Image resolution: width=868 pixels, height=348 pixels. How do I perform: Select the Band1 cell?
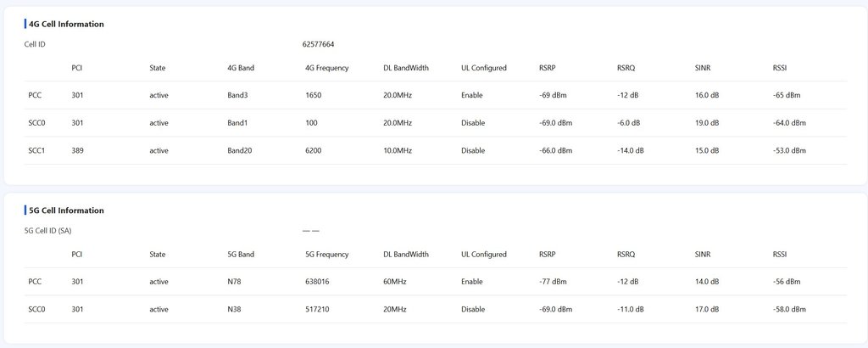(237, 123)
